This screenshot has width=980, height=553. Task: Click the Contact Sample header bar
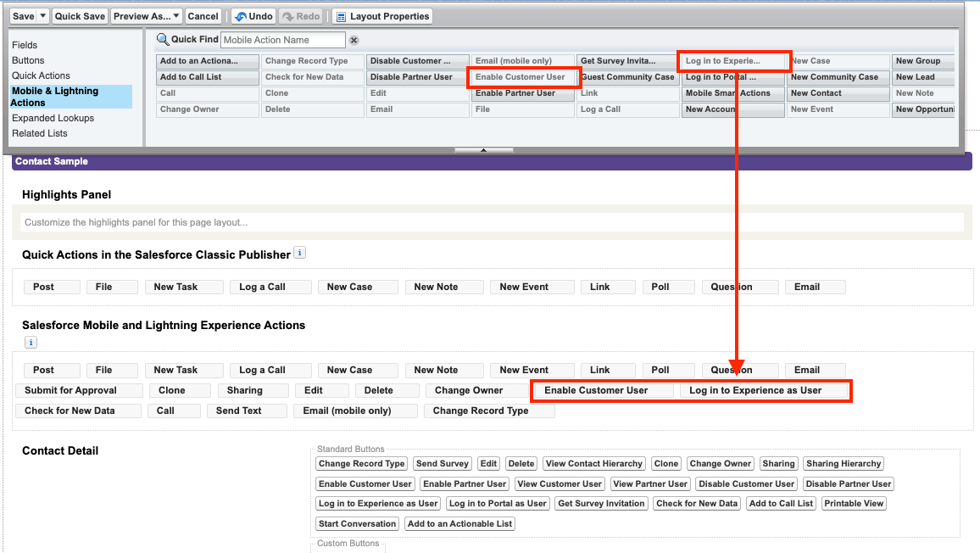tap(492, 161)
